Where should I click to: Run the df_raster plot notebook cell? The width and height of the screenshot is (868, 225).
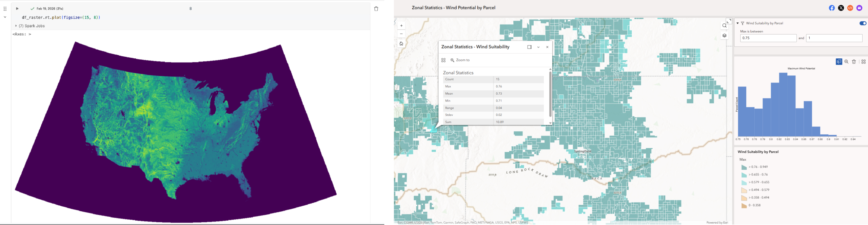point(17,8)
